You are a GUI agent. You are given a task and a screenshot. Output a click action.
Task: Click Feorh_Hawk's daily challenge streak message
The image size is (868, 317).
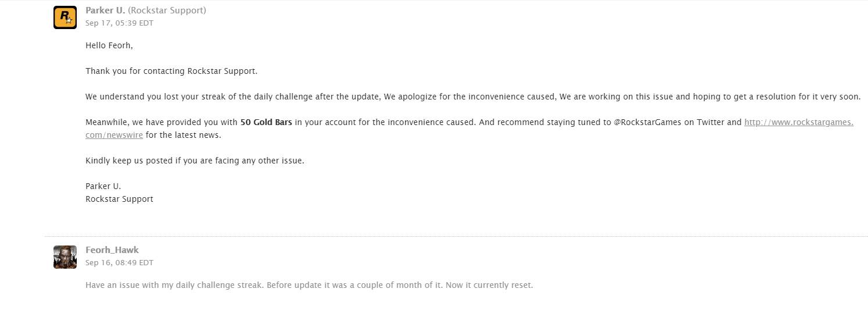coord(309,286)
